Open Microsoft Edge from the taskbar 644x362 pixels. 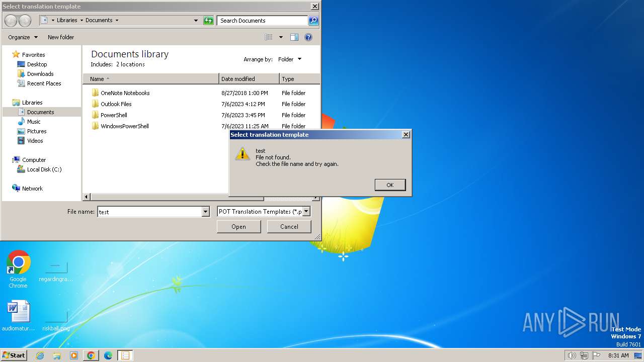click(108, 355)
